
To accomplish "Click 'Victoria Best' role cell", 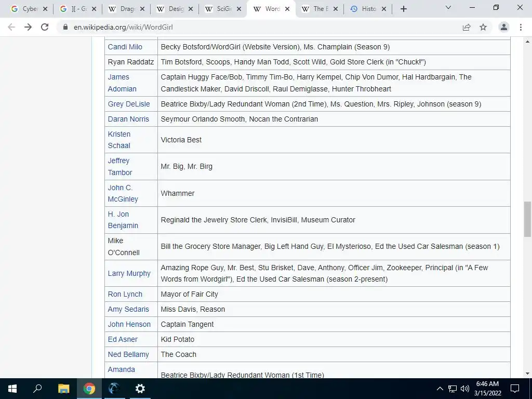I will pyautogui.click(x=334, y=140).
